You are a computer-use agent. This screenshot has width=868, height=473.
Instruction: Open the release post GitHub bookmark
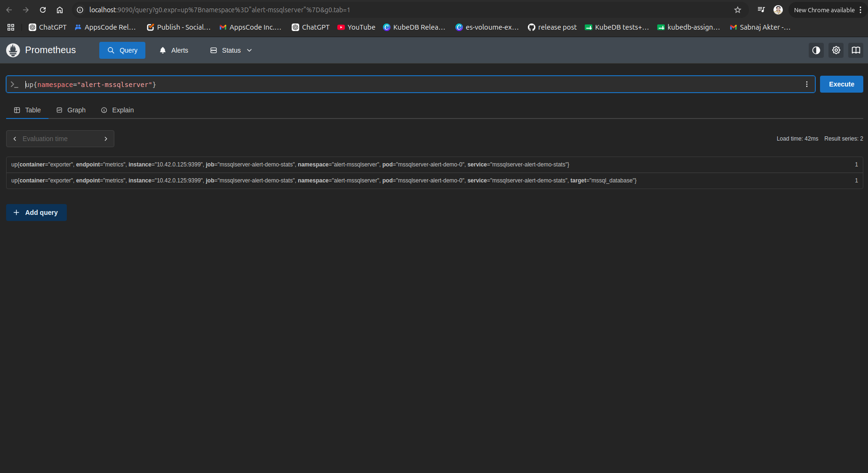552,27
